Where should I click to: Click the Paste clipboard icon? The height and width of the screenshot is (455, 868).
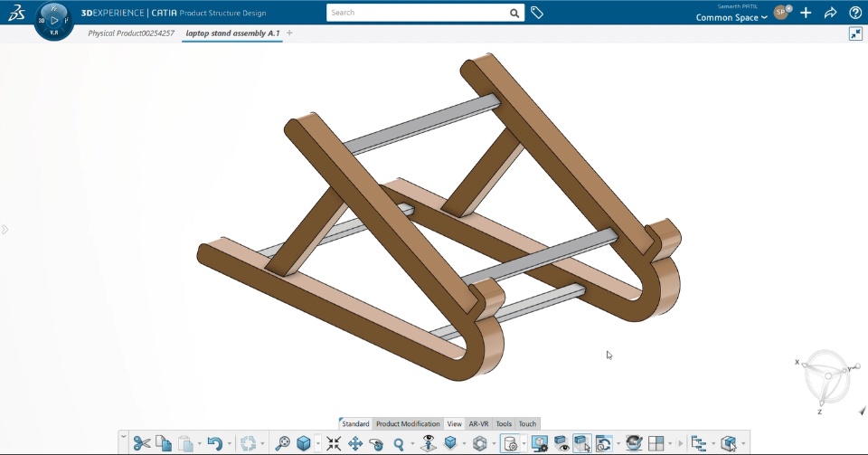pyautogui.click(x=186, y=443)
